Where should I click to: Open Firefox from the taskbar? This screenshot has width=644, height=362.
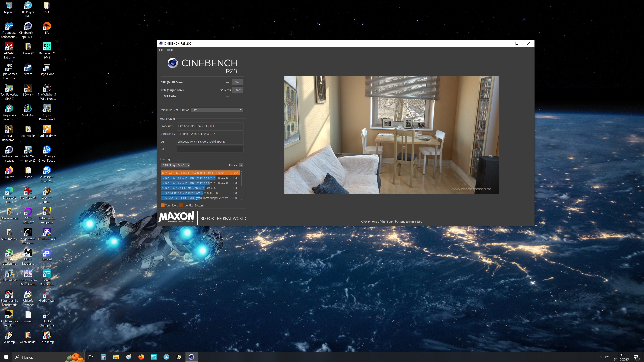point(141,357)
